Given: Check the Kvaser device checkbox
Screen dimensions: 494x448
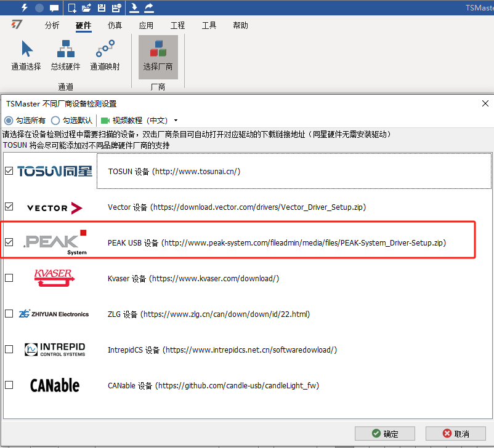Looking at the screenshot, I should pyautogui.click(x=9, y=278).
